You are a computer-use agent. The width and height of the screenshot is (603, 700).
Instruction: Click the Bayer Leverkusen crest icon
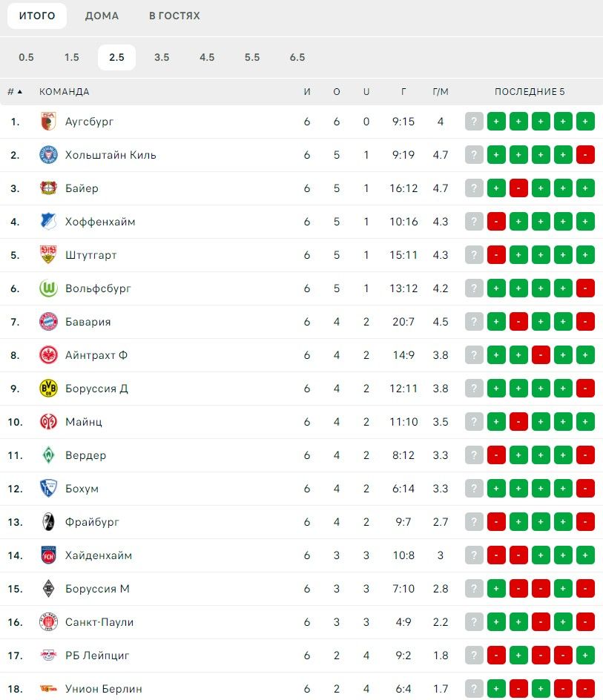48,188
